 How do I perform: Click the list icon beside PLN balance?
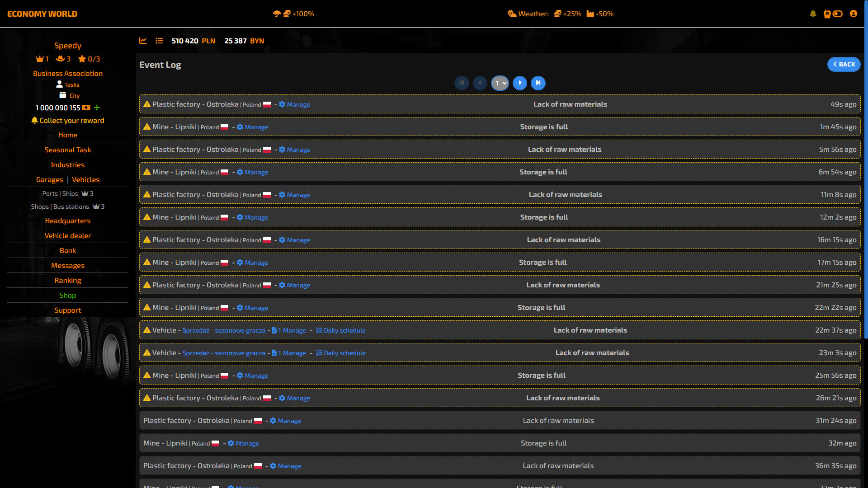159,41
